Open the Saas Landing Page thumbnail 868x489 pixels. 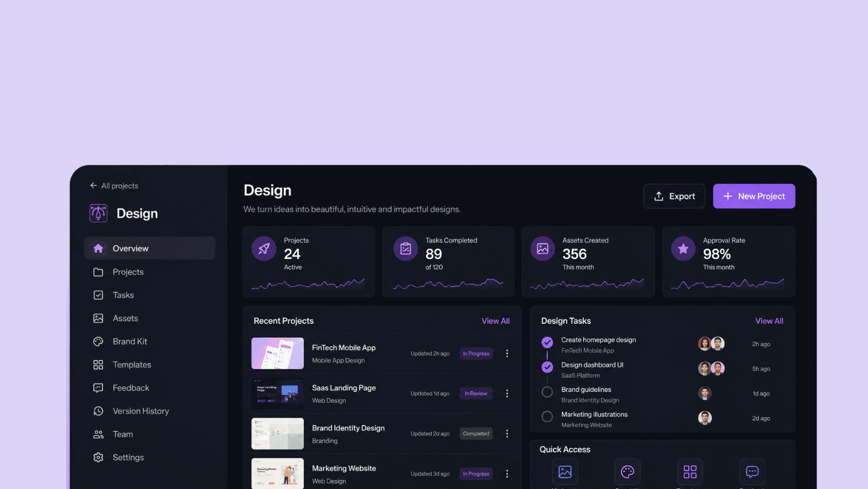click(x=278, y=393)
